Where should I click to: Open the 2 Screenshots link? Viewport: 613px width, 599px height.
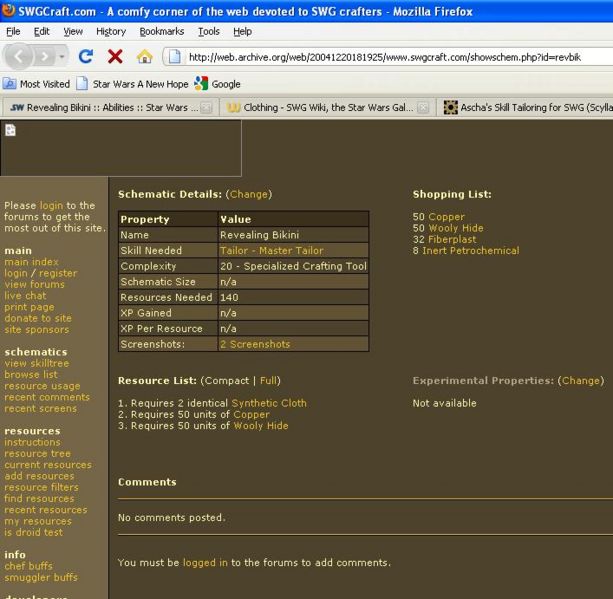(x=254, y=344)
